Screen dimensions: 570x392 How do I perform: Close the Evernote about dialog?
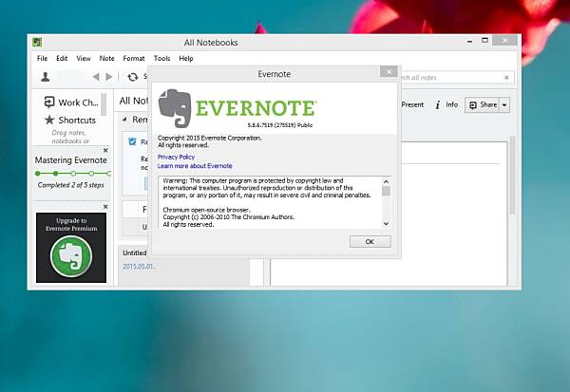389,71
